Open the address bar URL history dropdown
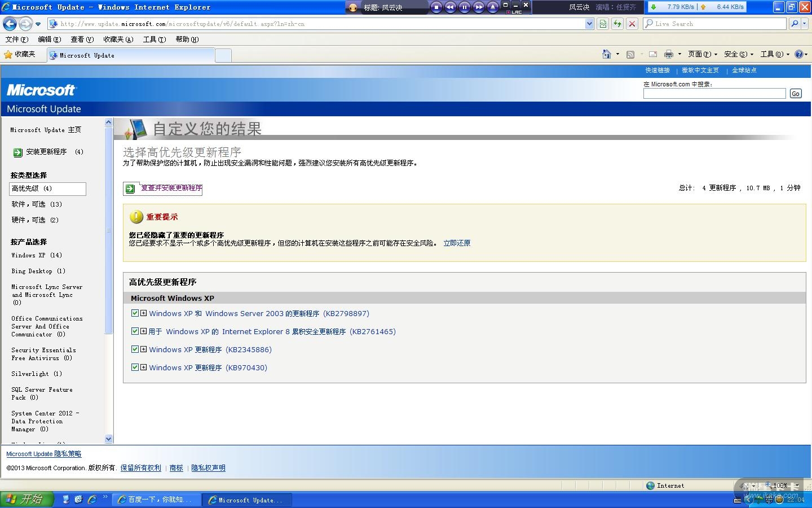The height and width of the screenshot is (508, 812). click(x=589, y=24)
